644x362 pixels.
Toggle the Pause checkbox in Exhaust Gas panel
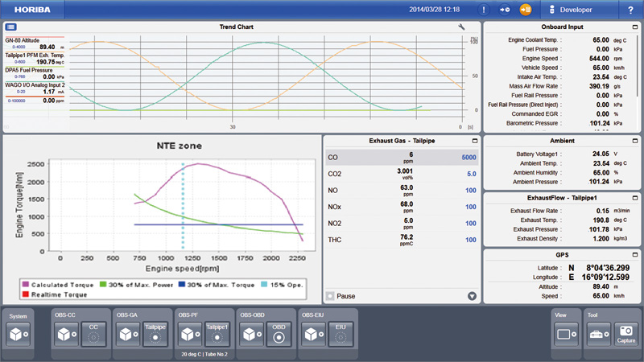point(330,296)
